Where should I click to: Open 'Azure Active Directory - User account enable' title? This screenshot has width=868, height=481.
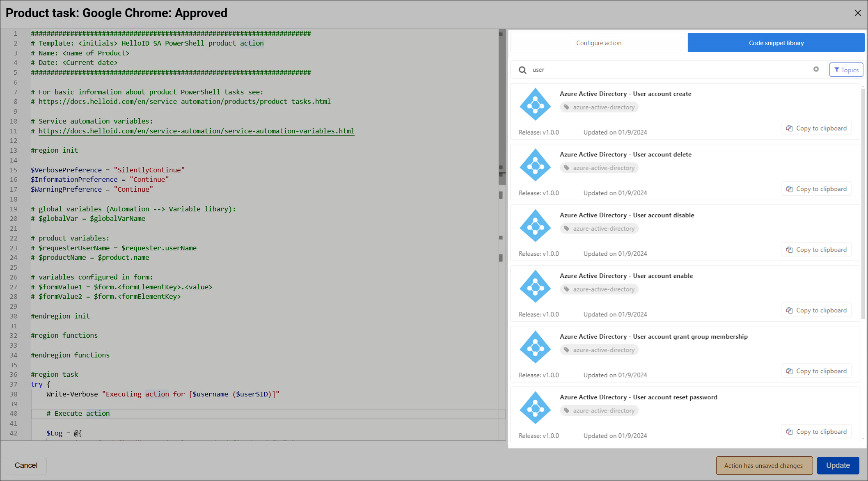tap(626, 276)
